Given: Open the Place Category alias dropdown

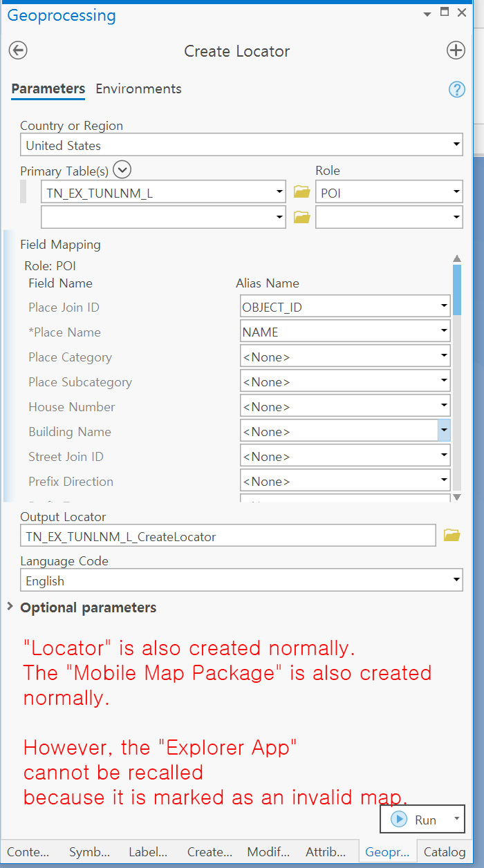Looking at the screenshot, I should 443,356.
